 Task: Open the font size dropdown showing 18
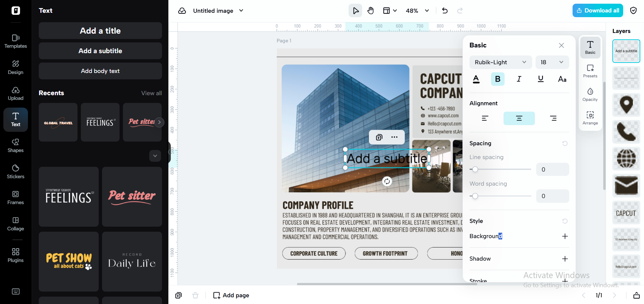click(x=552, y=62)
